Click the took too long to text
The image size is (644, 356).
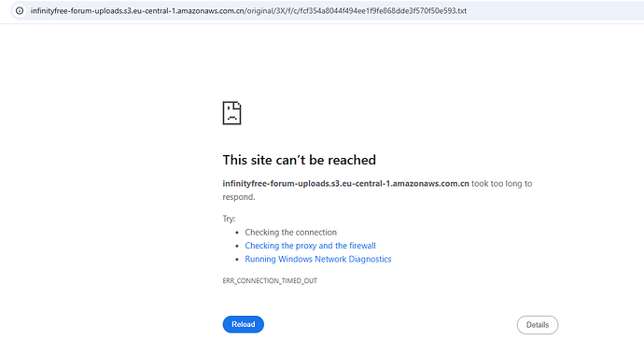(x=501, y=184)
